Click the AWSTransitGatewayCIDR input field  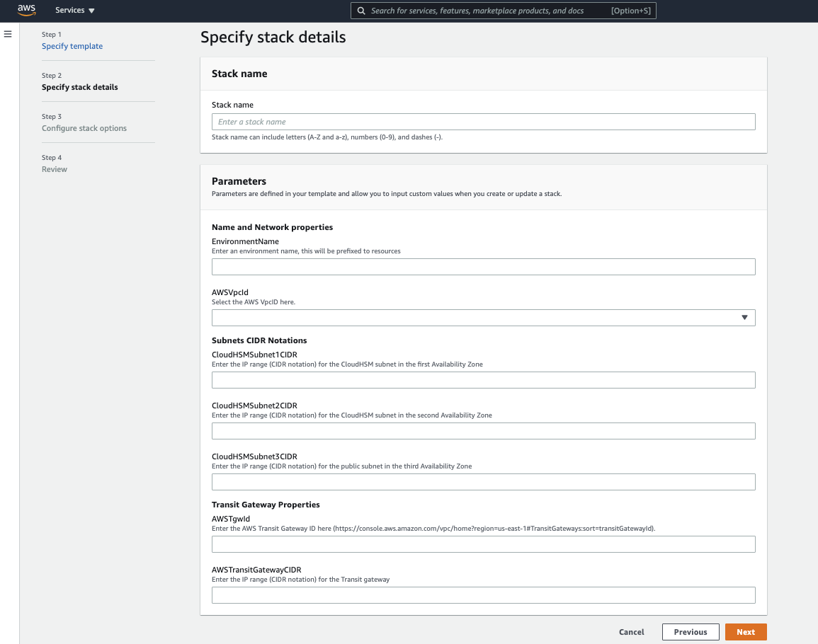pyautogui.click(x=483, y=594)
